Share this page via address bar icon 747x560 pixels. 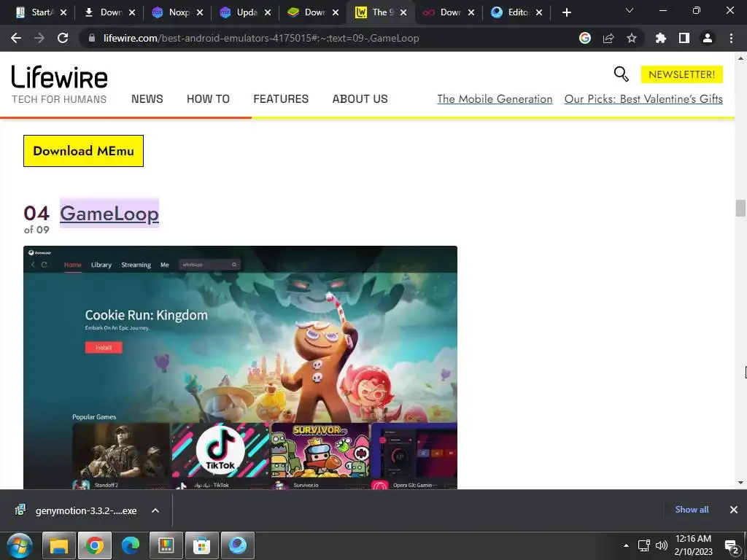pos(608,38)
